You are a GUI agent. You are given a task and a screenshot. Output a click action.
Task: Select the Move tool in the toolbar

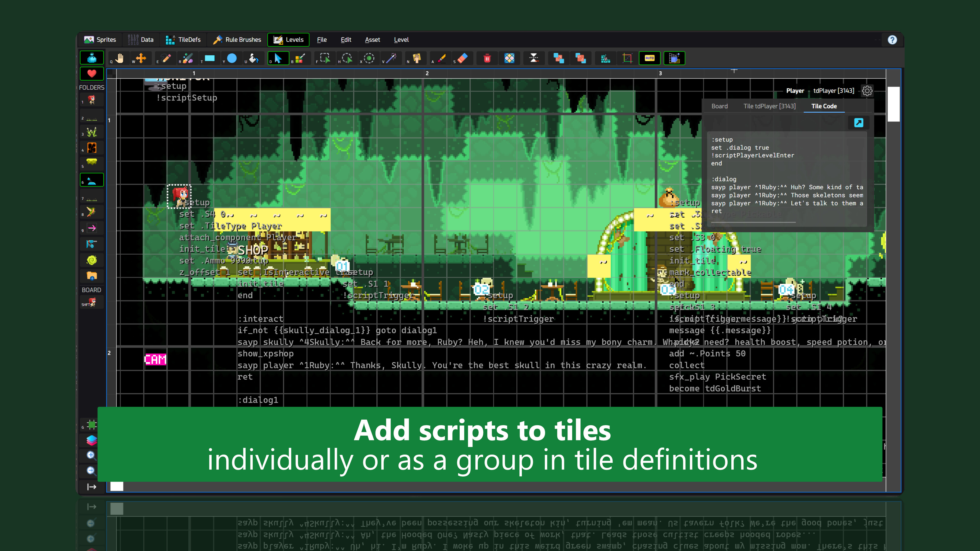[141, 58]
